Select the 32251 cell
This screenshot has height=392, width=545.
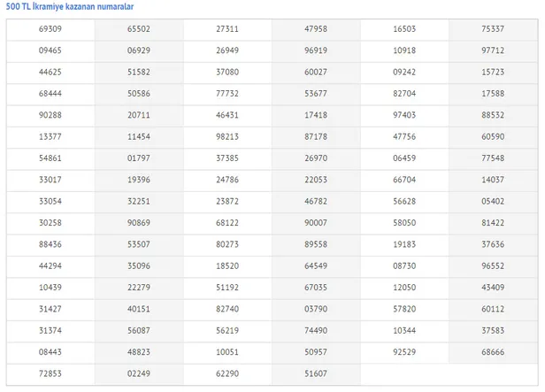(x=139, y=202)
